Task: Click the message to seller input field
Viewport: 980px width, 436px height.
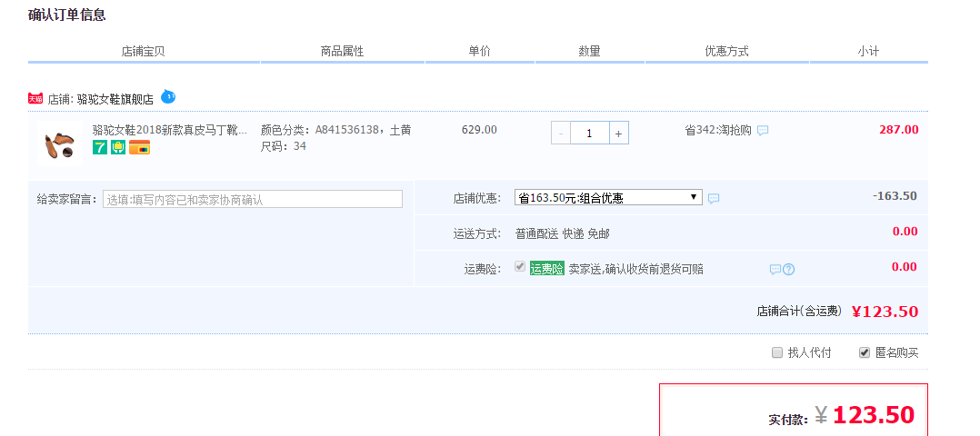Action: click(x=253, y=199)
